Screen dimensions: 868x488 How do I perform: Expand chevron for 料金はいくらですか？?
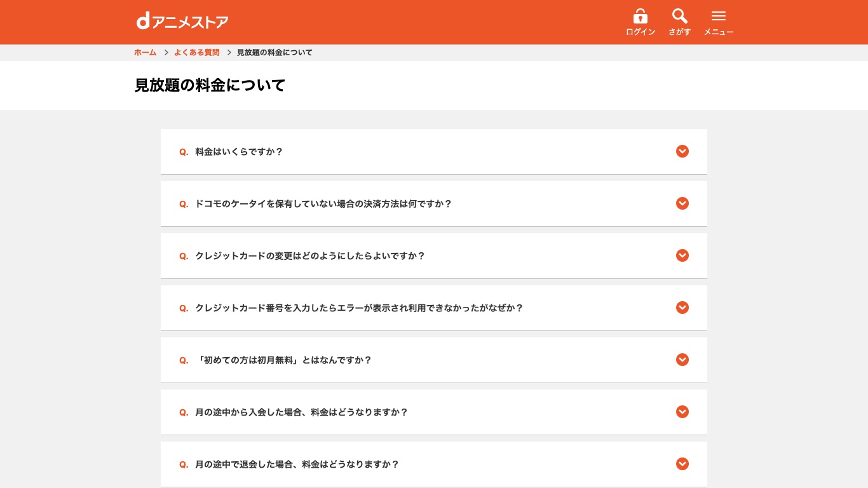pos(682,151)
